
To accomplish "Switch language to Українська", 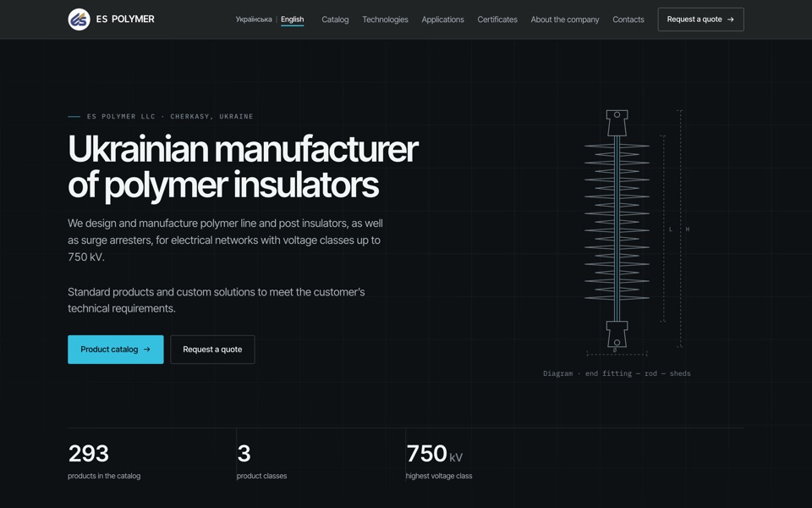I will pyautogui.click(x=254, y=19).
